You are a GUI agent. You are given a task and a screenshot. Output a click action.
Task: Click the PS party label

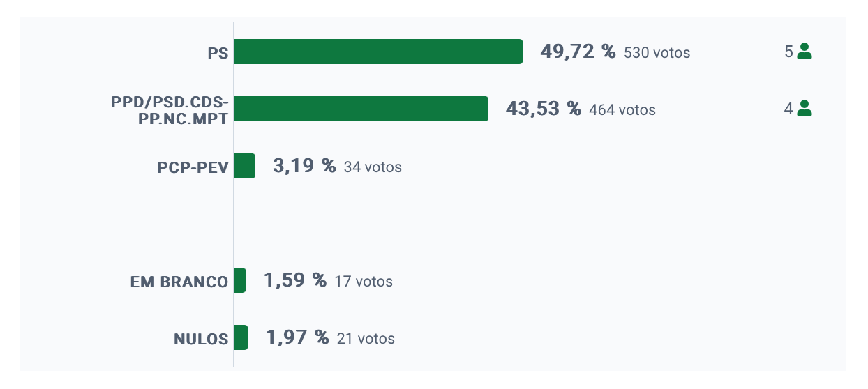tap(218, 53)
